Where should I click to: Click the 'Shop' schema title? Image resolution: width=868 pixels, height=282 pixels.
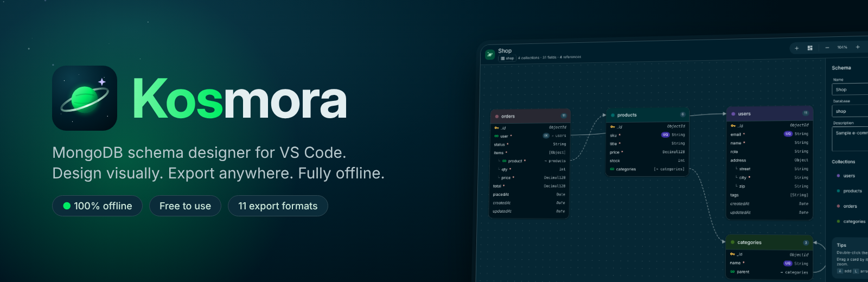(505, 51)
